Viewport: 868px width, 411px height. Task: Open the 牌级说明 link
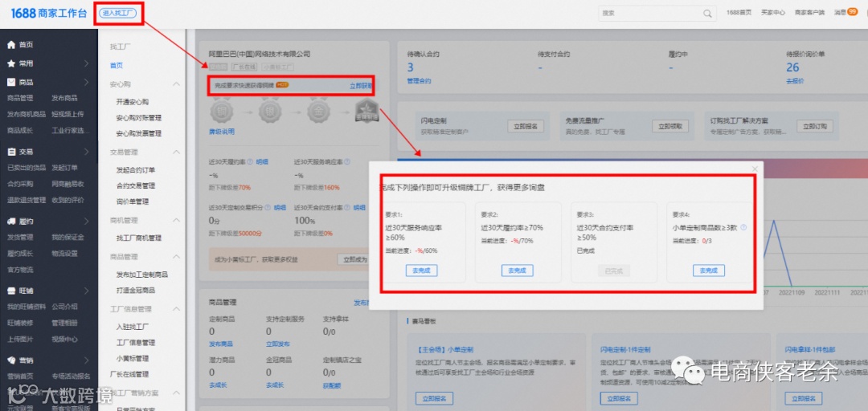[222, 132]
